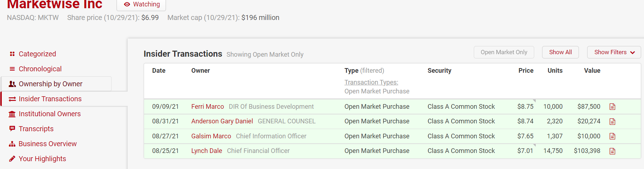644x169 pixels.
Task: Click the $20,274 value cell
Action: coord(589,121)
